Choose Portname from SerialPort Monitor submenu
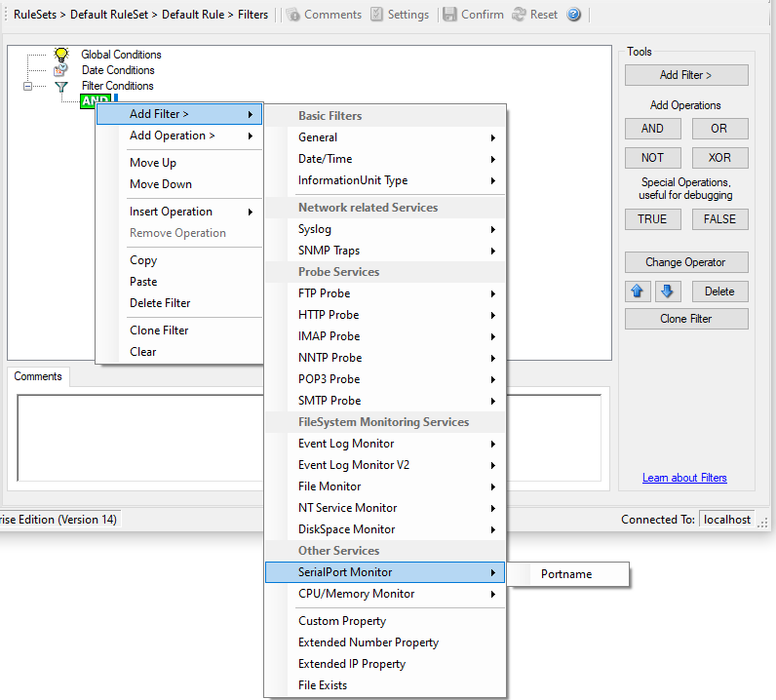Image resolution: width=776 pixels, height=700 pixels. [566, 574]
